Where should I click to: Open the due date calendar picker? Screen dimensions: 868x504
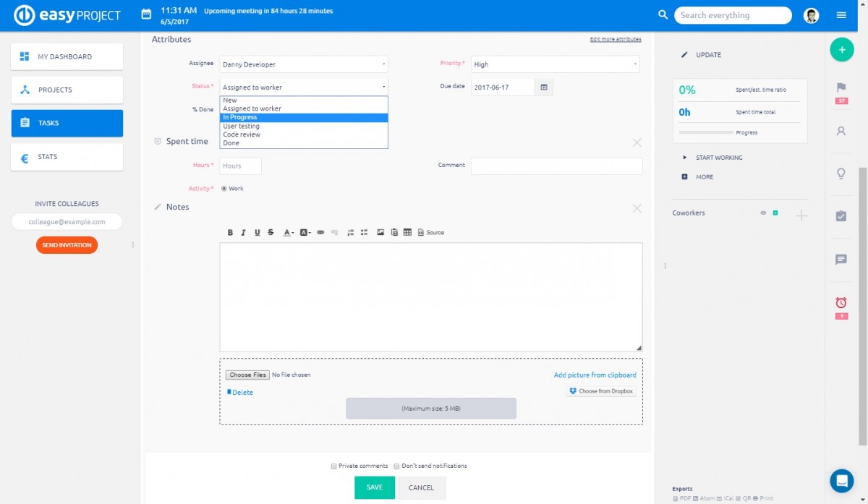point(544,87)
